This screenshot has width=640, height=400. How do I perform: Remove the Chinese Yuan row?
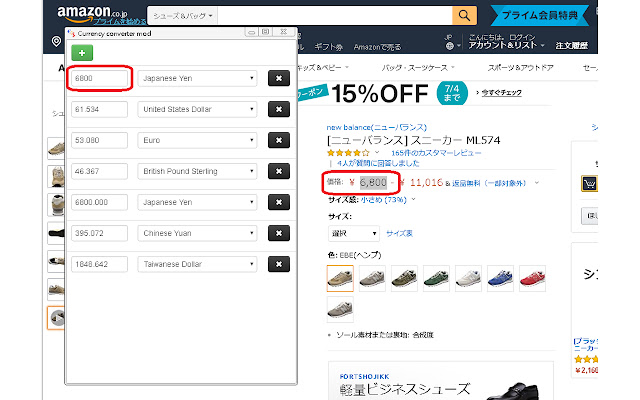tap(279, 233)
